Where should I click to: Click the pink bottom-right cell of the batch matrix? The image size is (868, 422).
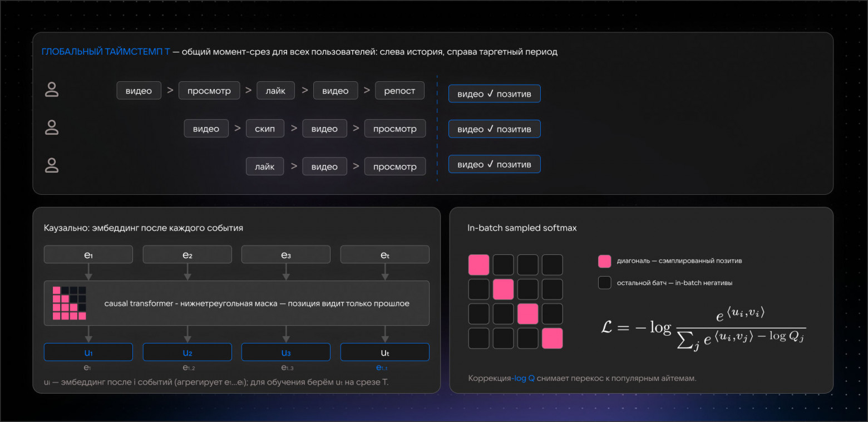coord(553,338)
